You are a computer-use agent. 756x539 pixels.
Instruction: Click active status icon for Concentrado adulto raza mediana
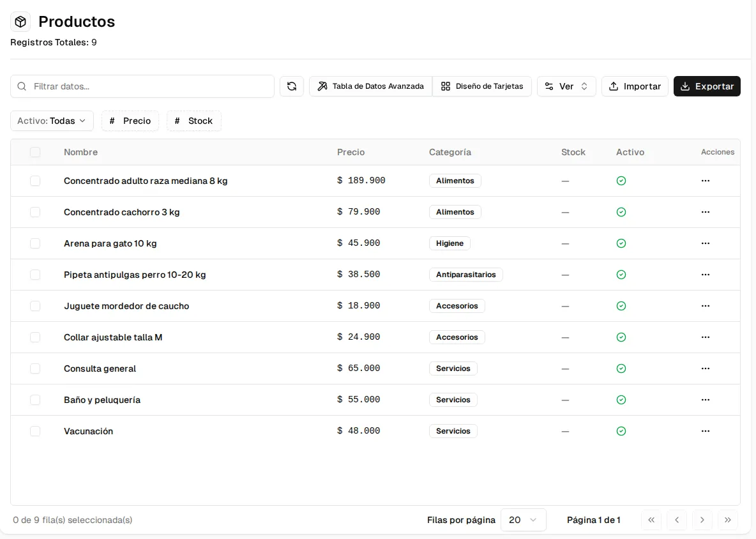tap(621, 181)
